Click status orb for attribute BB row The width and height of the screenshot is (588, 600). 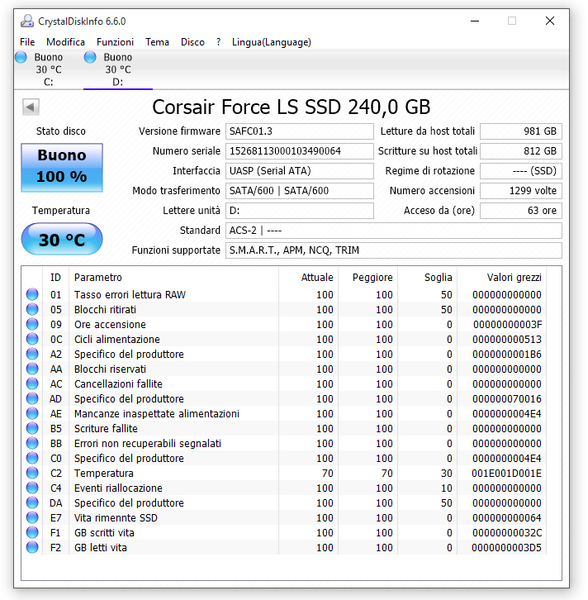point(32,443)
